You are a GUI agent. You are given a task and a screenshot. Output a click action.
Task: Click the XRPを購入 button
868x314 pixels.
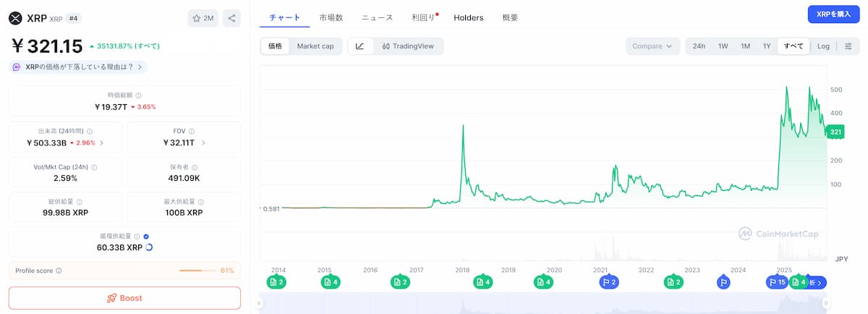tap(834, 14)
